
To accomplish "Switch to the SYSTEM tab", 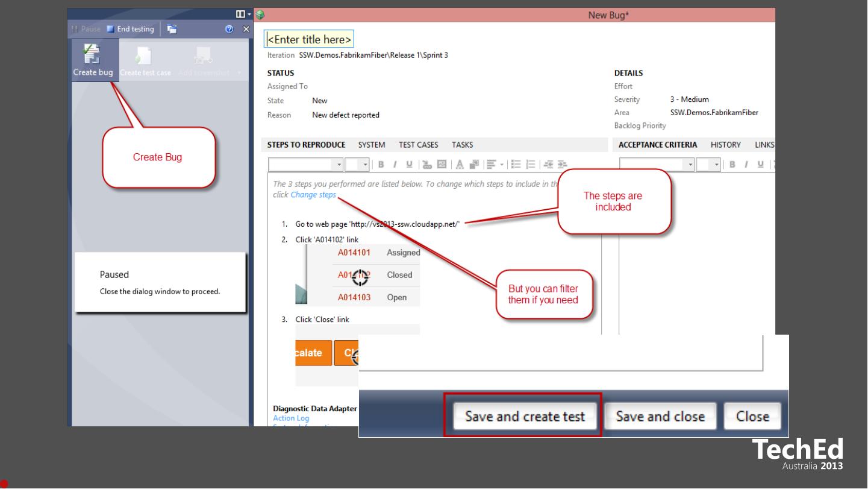I will pos(372,145).
